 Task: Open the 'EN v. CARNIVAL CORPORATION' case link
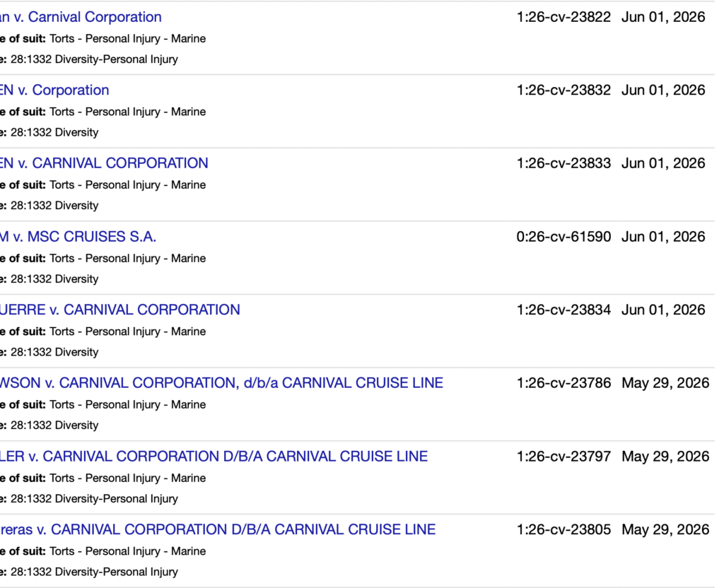click(104, 163)
